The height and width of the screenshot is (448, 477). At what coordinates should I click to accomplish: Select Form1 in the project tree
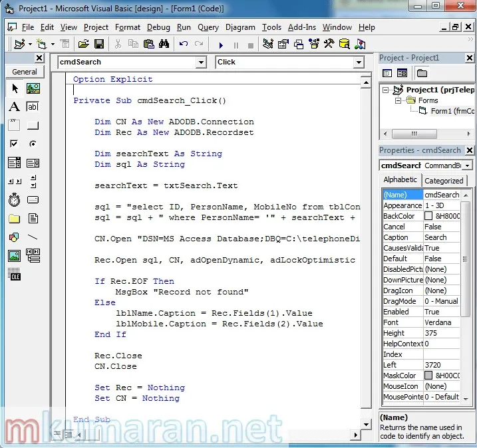pyautogui.click(x=452, y=111)
